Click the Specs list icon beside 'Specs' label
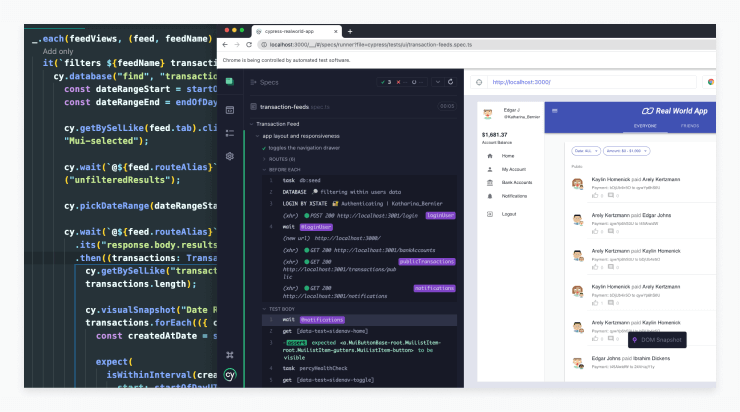The image size is (740, 412). [x=253, y=82]
